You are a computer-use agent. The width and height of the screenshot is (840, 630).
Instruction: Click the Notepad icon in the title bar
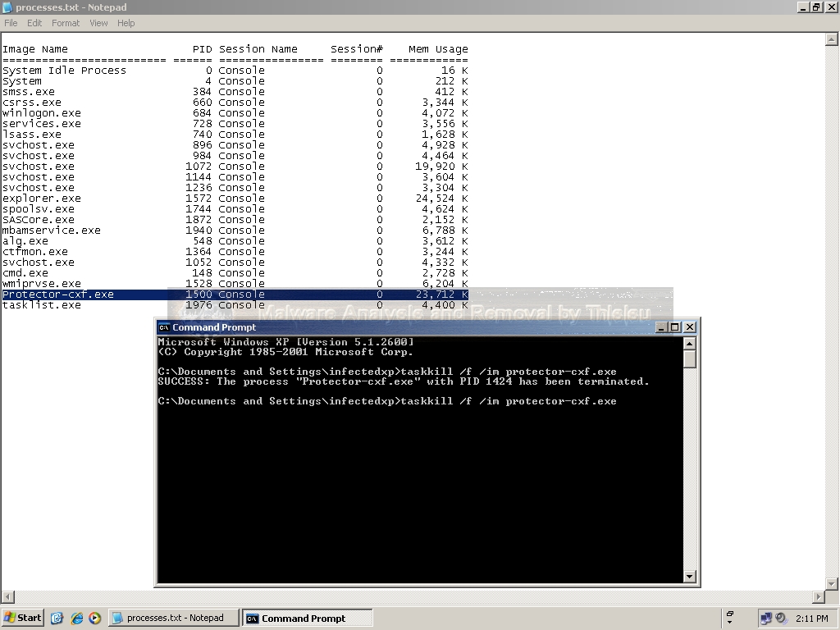click(7, 7)
